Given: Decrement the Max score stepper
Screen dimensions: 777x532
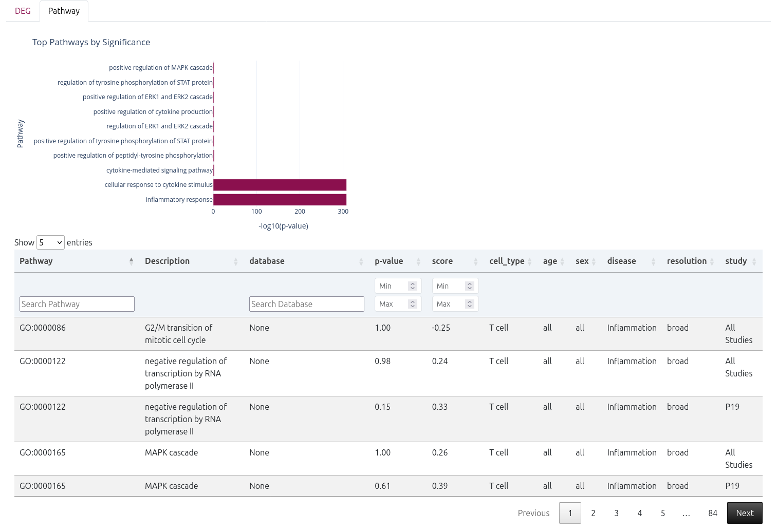Looking at the screenshot, I should click(x=469, y=306).
